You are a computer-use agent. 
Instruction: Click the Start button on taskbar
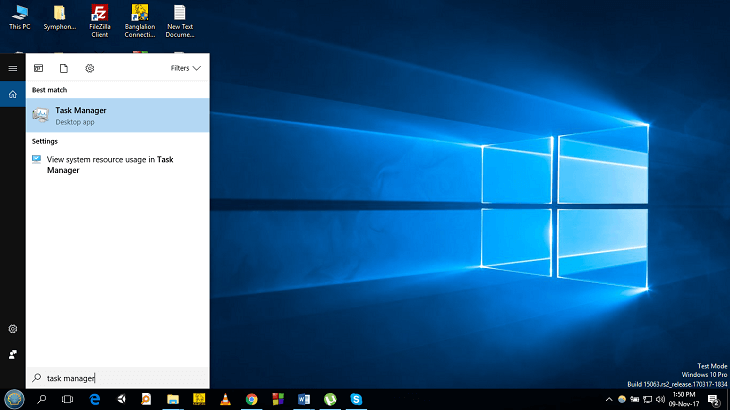tap(14, 399)
